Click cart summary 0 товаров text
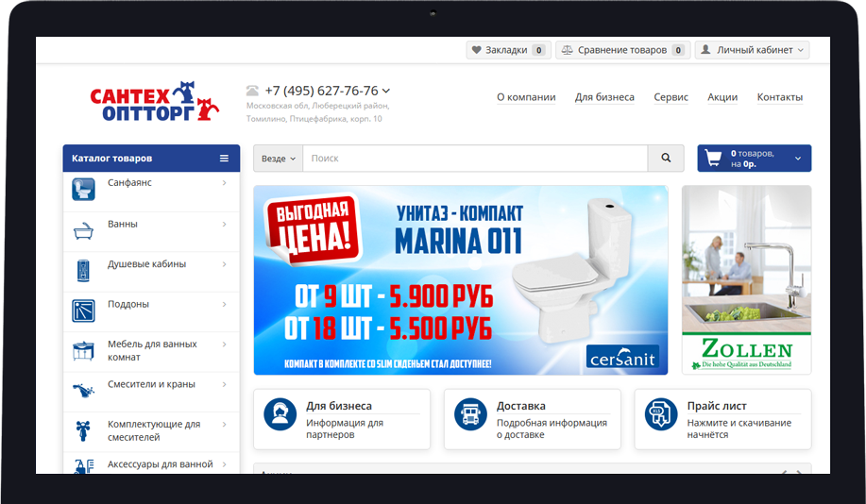 click(x=752, y=159)
